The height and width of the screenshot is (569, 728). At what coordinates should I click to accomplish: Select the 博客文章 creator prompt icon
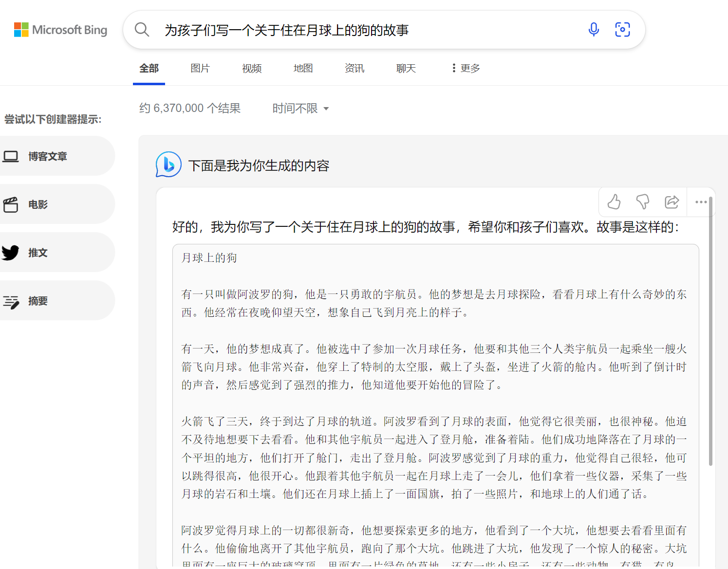pos(11,156)
